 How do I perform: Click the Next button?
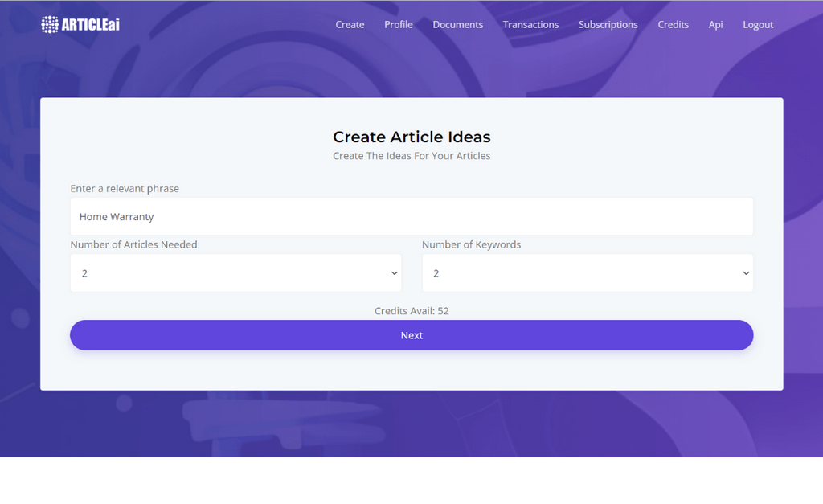[411, 335]
